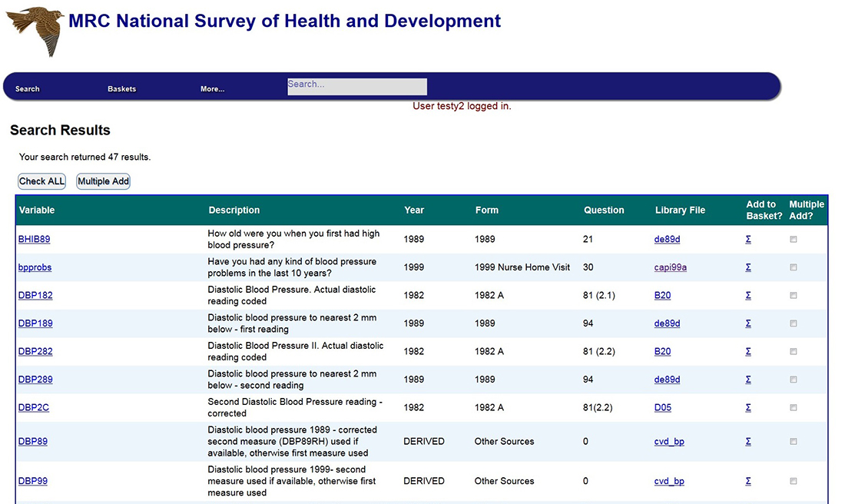The image size is (845, 504).
Task: Tick Multiple Add checkbox for DBP182
Action: [794, 295]
